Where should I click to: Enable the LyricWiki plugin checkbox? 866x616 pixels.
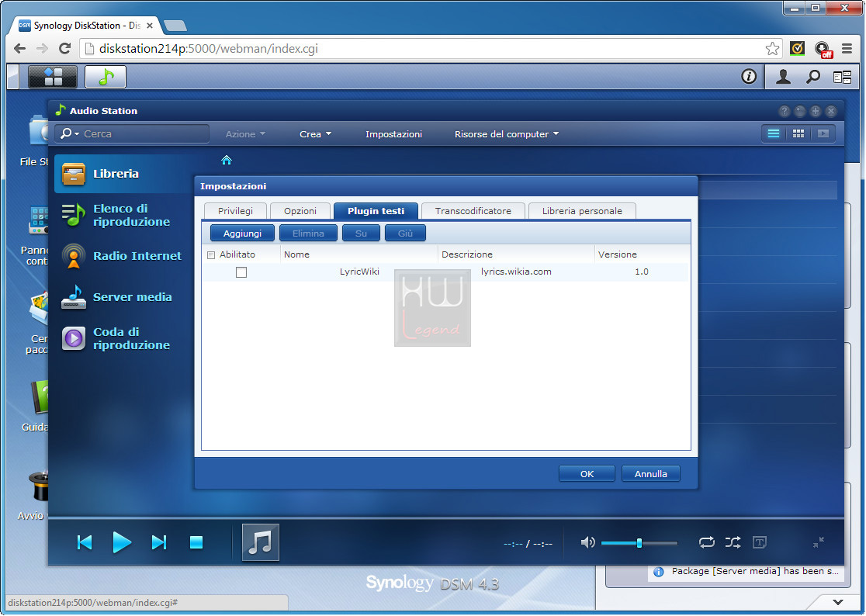pos(241,272)
